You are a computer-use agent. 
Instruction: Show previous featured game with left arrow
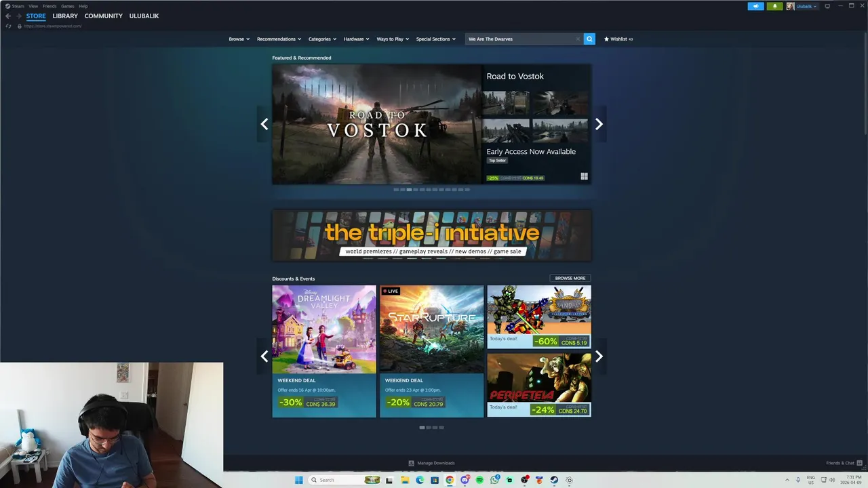tap(264, 123)
